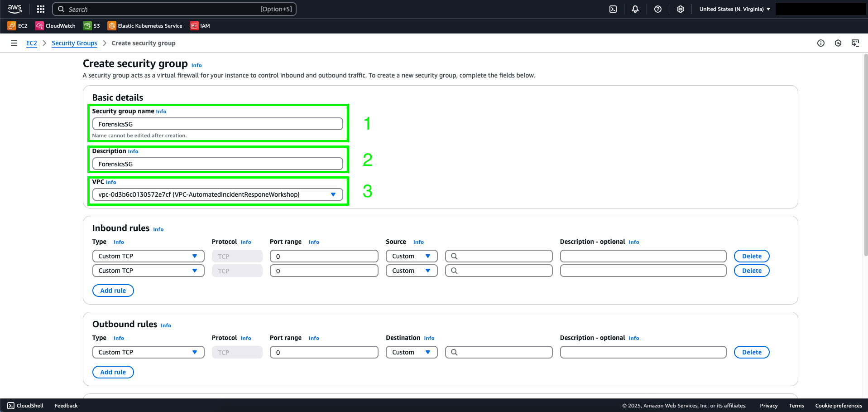
Task: Click search icon in outbound destination field
Action: [x=454, y=352]
